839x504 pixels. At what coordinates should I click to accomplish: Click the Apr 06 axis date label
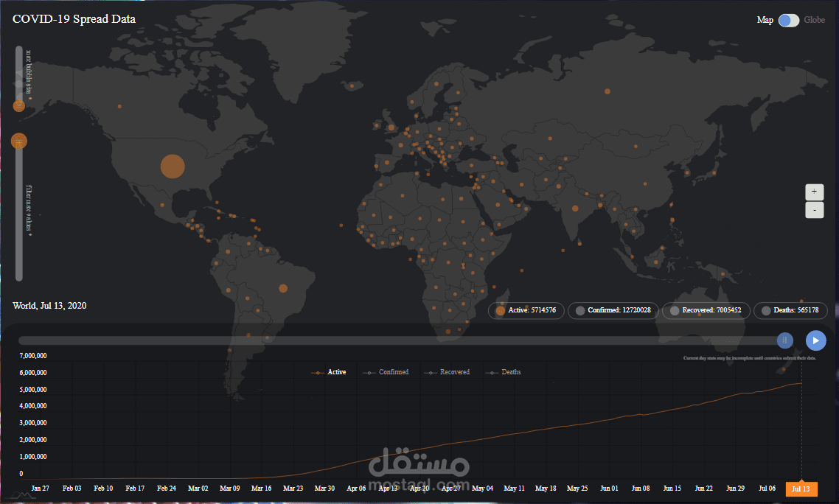click(x=356, y=489)
